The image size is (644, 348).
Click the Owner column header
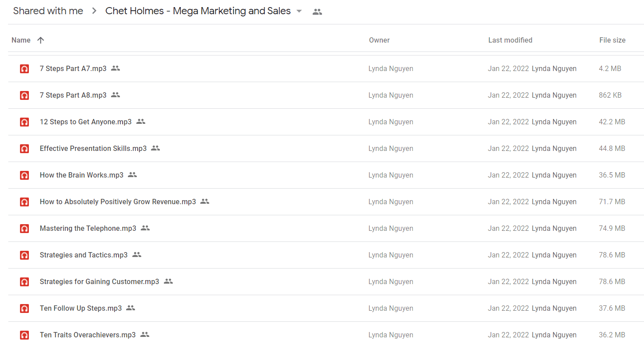tap(379, 40)
